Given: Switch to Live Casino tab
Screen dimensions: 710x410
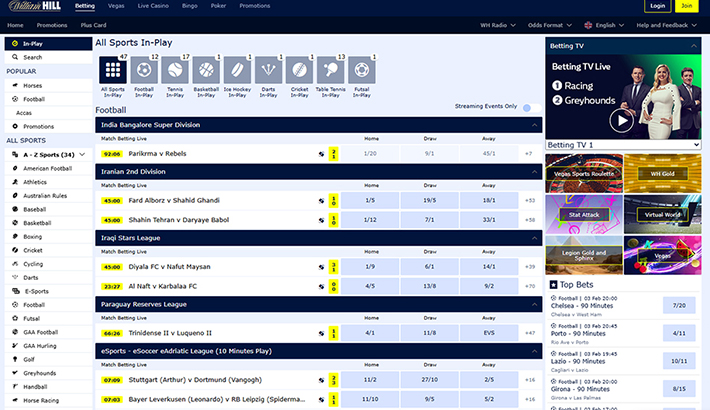Looking at the screenshot, I should [x=153, y=6].
